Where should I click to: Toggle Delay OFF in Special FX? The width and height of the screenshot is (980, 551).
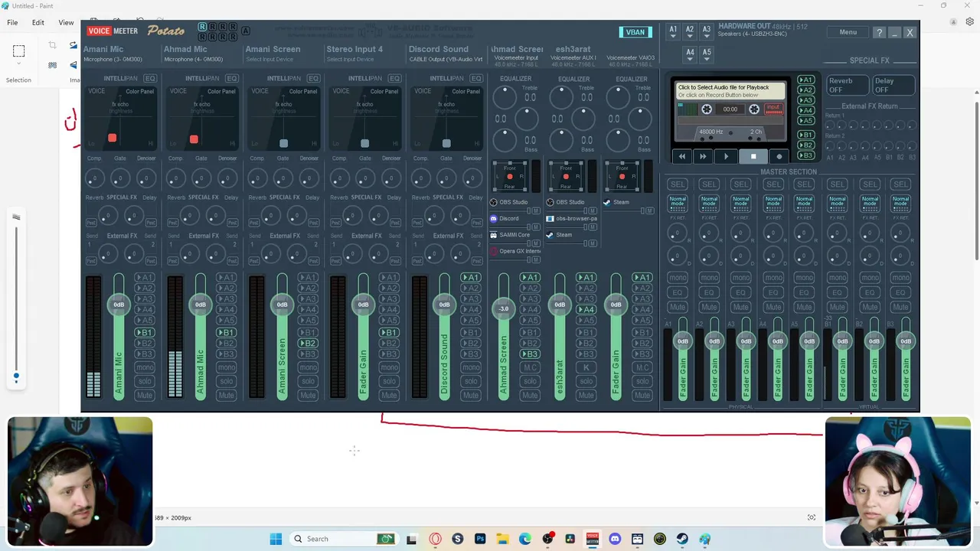(x=893, y=85)
